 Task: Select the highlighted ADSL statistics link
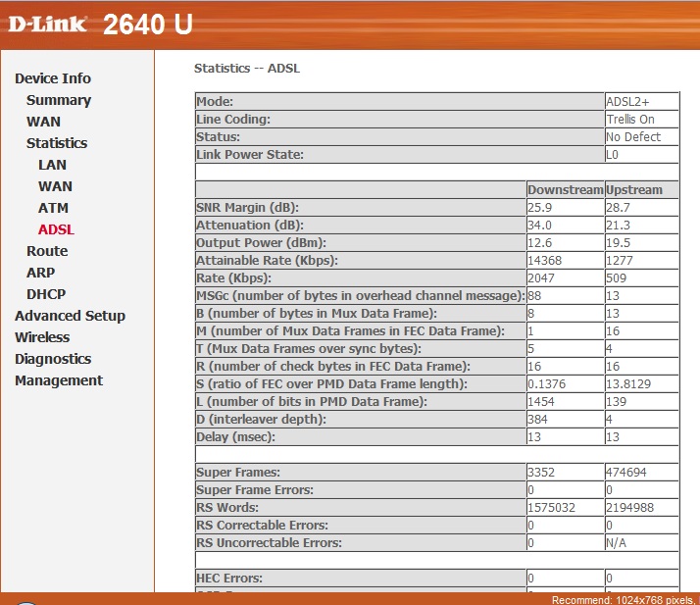click(x=56, y=229)
